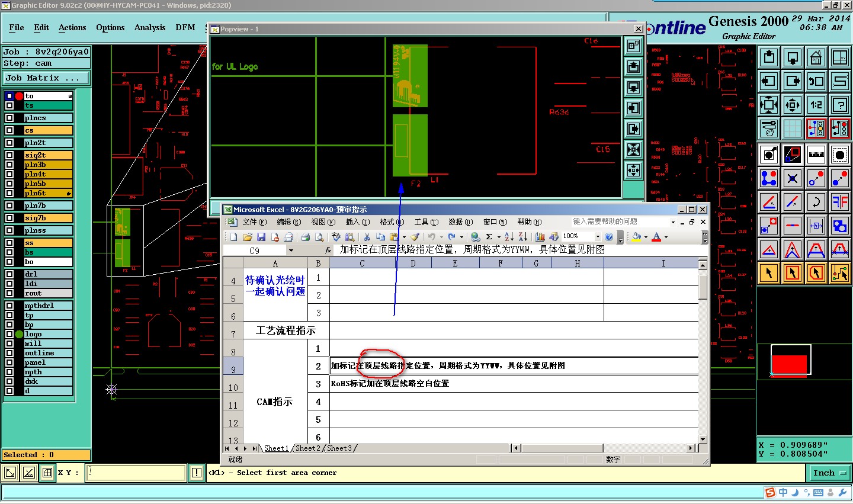Open the Analysis menu
Image resolution: width=853 pixels, height=504 pixels.
pos(150,27)
